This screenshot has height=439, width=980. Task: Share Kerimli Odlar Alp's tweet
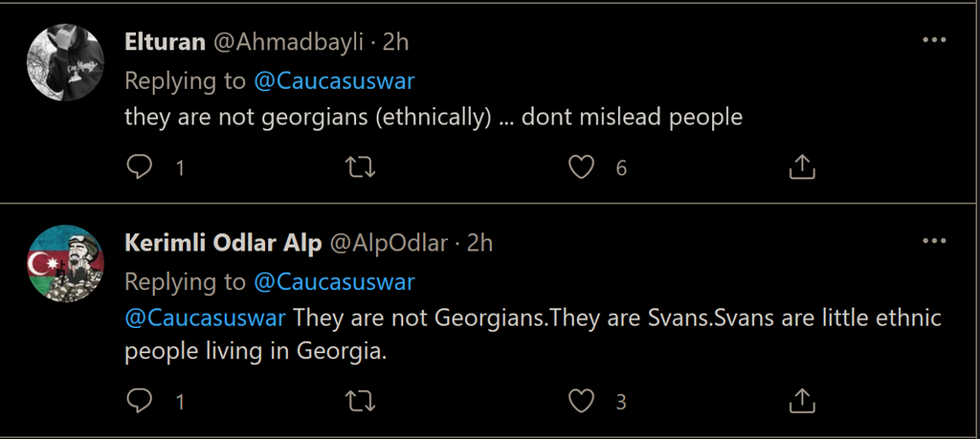801,401
